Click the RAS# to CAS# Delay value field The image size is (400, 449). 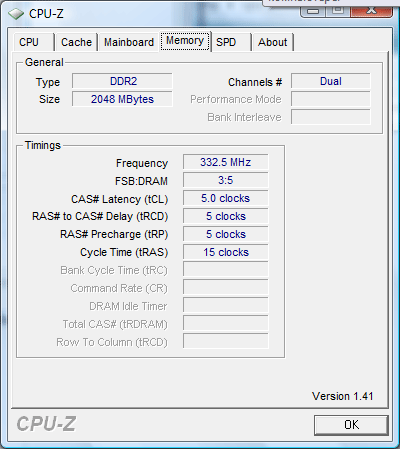click(x=226, y=216)
